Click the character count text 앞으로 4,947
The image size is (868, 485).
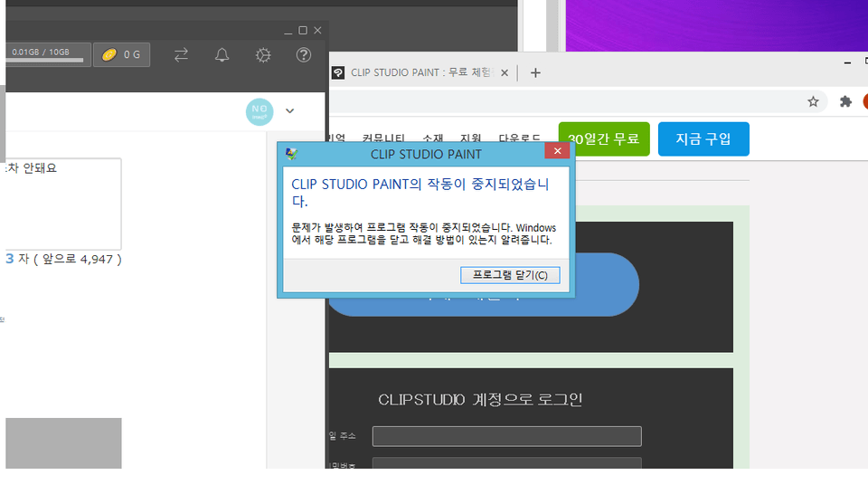click(x=78, y=260)
